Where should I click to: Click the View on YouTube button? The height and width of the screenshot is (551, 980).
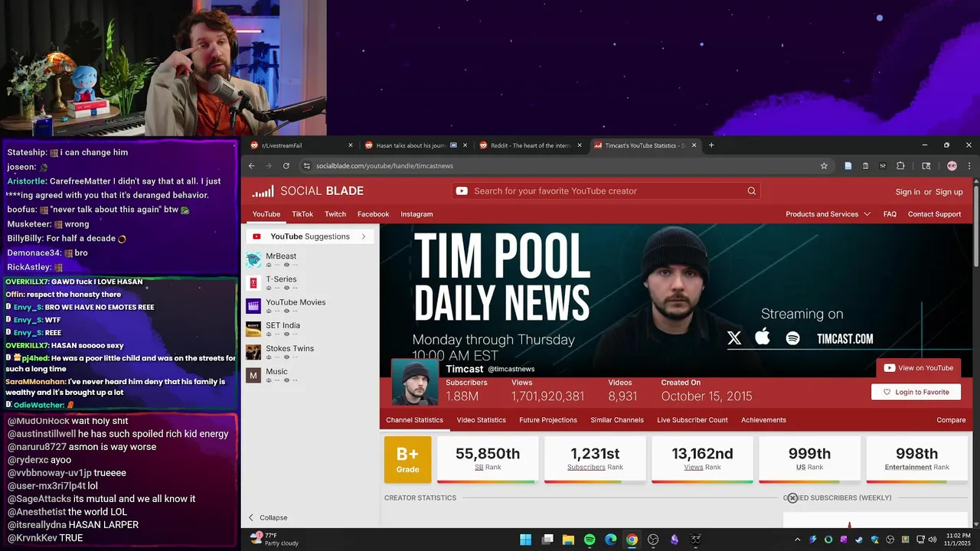click(918, 368)
